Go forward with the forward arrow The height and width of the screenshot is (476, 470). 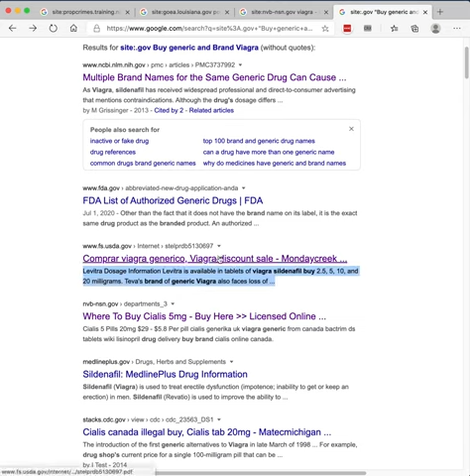pyautogui.click(x=33, y=29)
